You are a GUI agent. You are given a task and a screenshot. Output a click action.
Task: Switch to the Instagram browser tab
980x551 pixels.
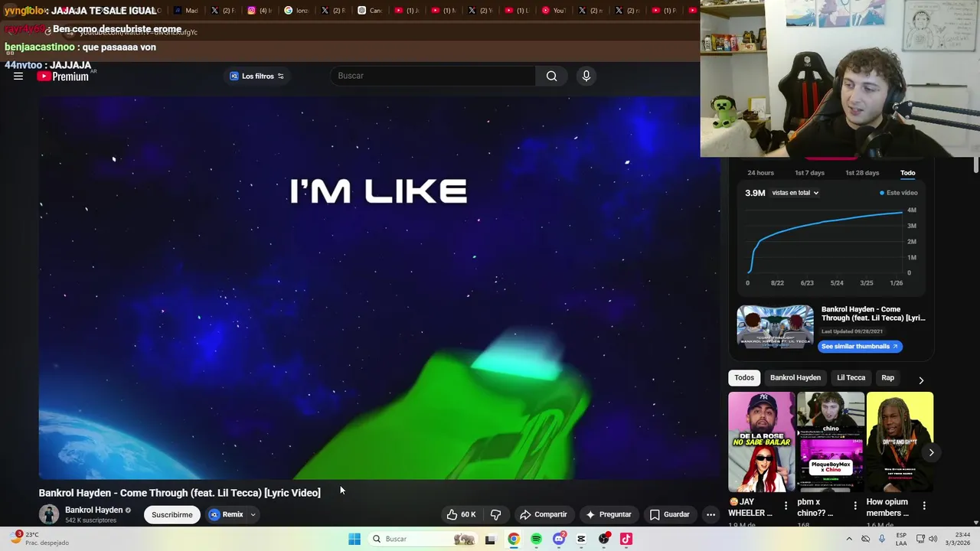coord(259,11)
